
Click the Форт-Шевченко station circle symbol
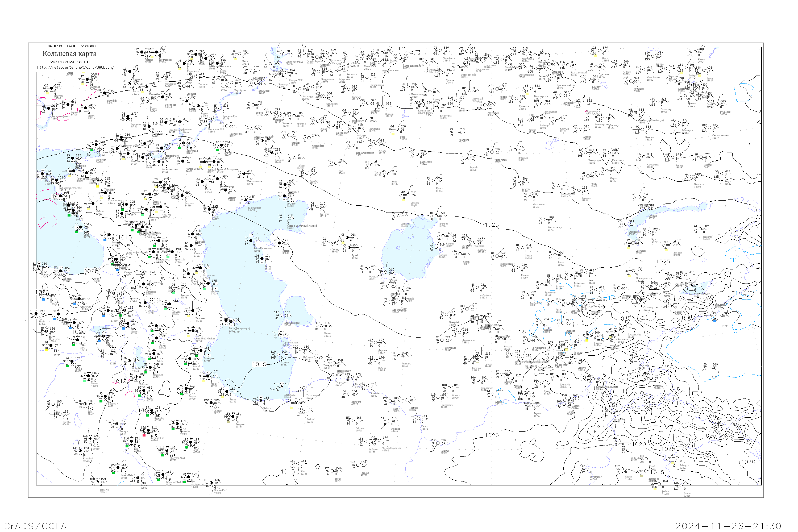pos(251,241)
